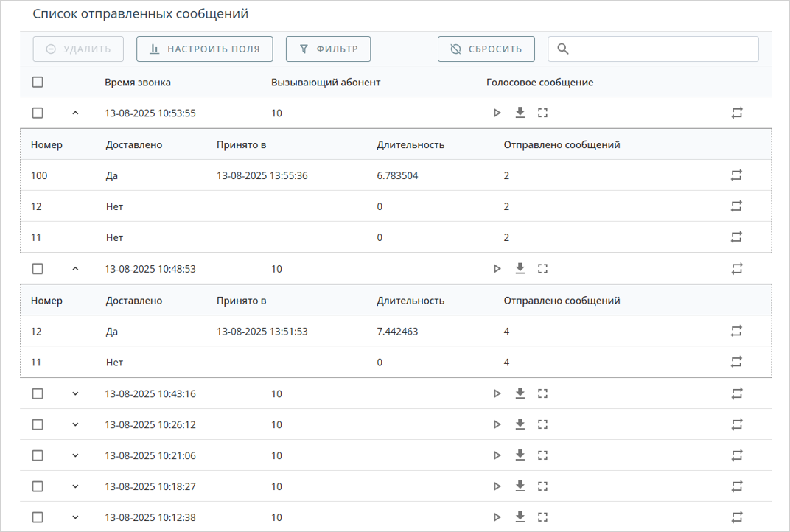The width and height of the screenshot is (790, 532).
Task: Expand fullscreen icon for 10:12:38 row
Action: (543, 518)
